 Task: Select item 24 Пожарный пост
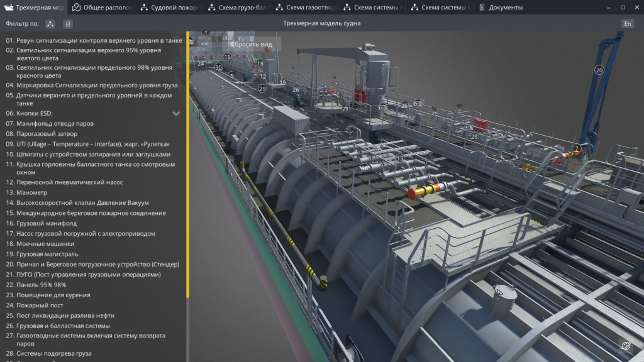point(35,305)
